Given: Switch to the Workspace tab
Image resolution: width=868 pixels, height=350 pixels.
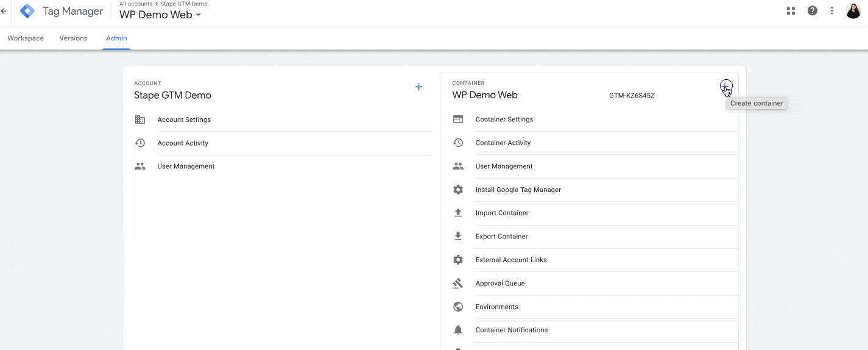Looking at the screenshot, I should pyautogui.click(x=26, y=38).
